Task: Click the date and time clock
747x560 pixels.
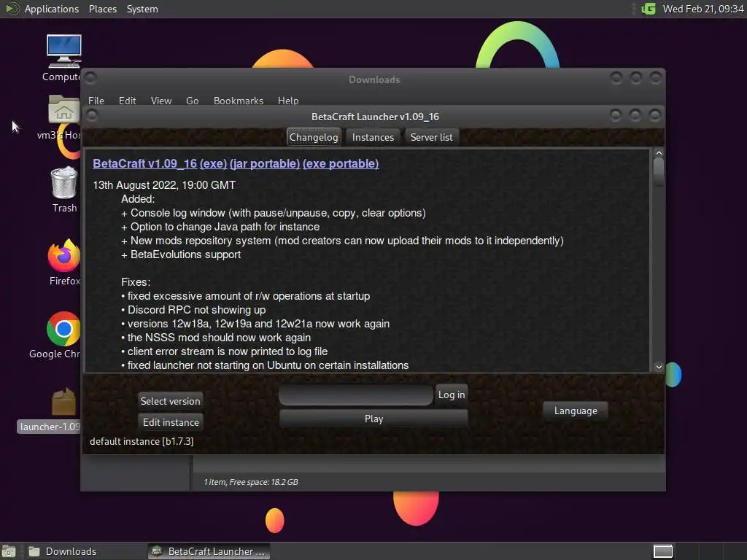Action: coord(703,9)
